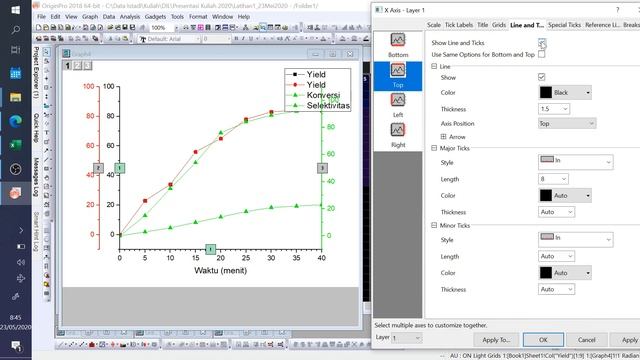Screen dimensions: 640x360
Task: Toggle Bold in the format toolbar
Action: [x=236, y=39]
